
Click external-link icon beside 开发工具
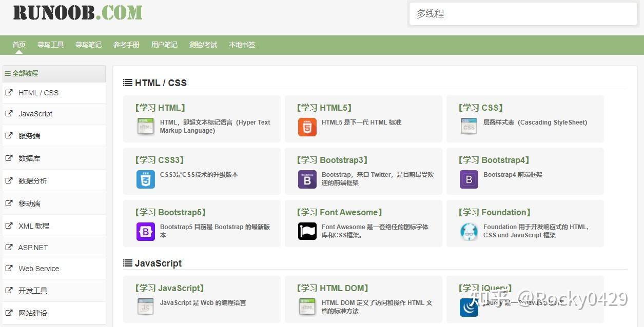9,291
